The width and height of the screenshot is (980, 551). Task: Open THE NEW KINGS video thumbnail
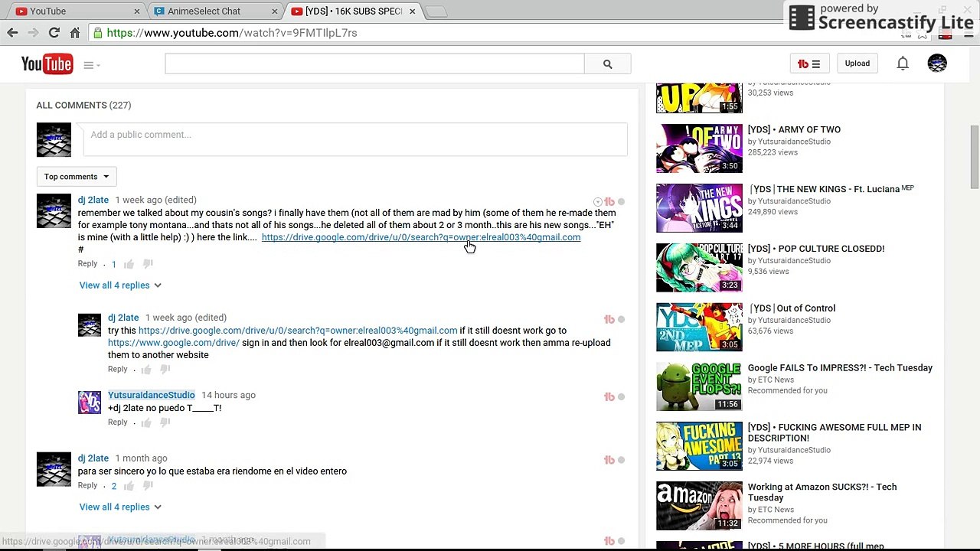pos(699,208)
